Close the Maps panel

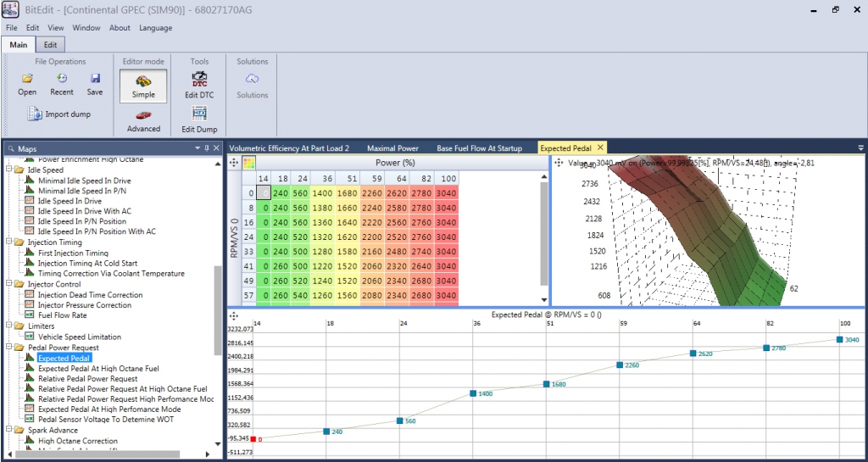[x=216, y=148]
